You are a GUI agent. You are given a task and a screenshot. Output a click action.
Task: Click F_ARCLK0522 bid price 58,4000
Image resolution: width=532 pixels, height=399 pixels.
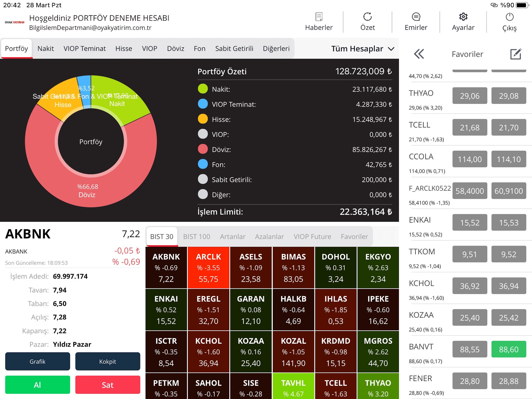(470, 191)
